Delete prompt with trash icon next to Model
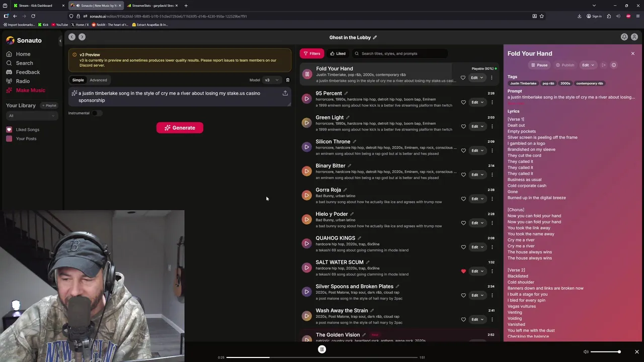The image size is (644, 362). click(x=288, y=80)
